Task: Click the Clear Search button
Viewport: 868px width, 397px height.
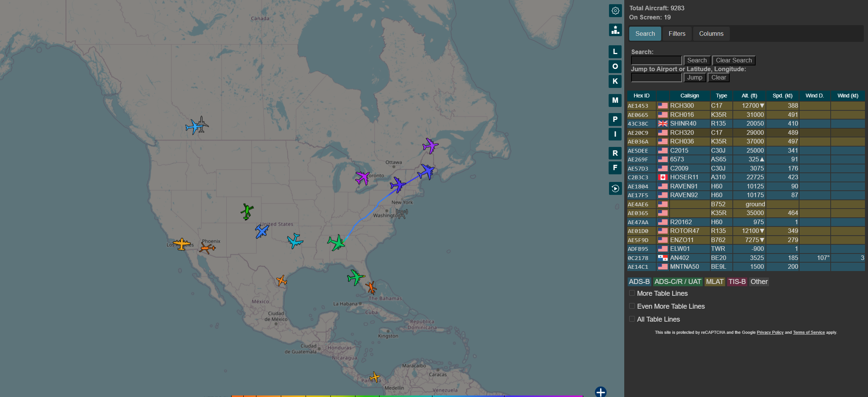Action: click(x=734, y=60)
